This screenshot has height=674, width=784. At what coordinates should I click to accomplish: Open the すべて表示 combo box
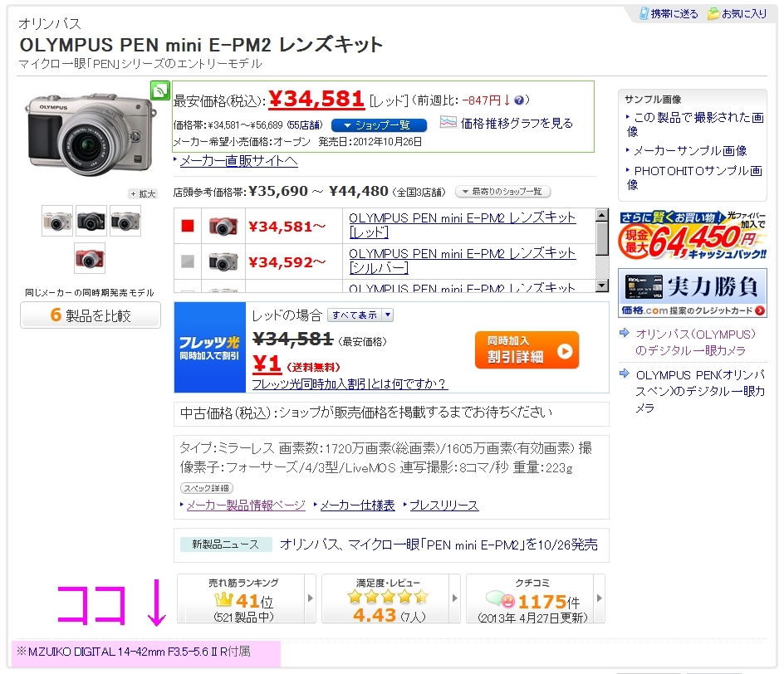(x=360, y=315)
